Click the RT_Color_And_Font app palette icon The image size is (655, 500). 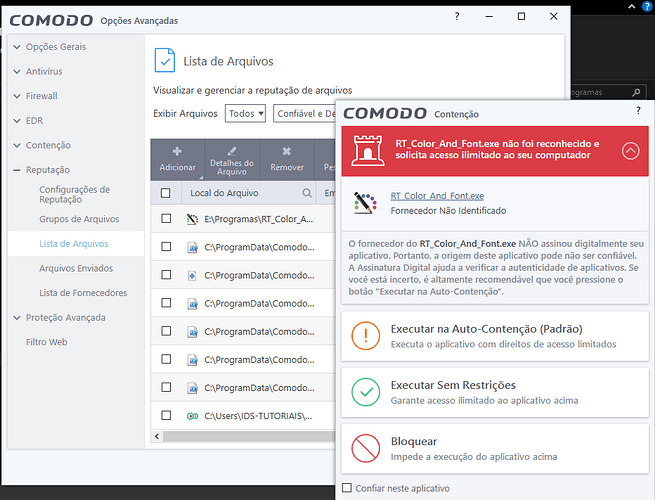point(365,203)
